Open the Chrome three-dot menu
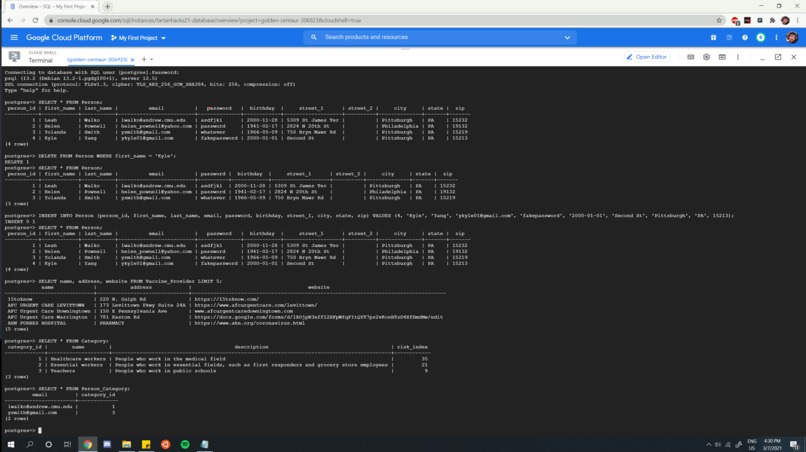 (x=798, y=21)
